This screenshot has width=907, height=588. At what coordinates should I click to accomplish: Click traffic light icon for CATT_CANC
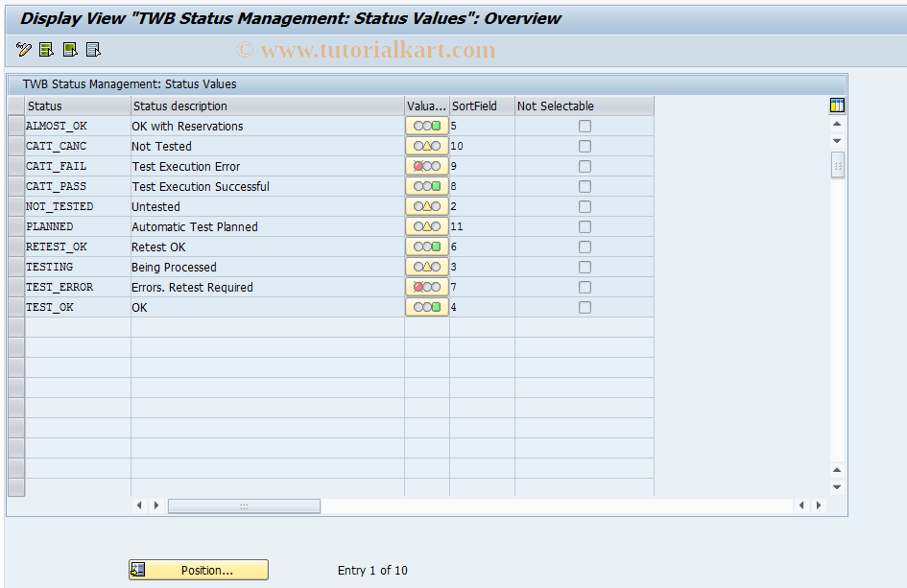(x=427, y=146)
